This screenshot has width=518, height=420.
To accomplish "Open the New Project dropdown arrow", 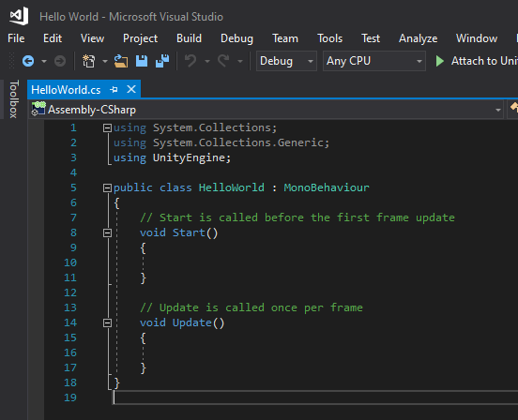I will [x=105, y=61].
